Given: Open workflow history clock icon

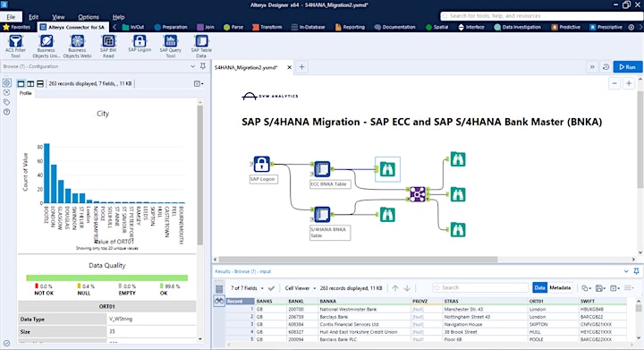Looking at the screenshot, I should 606,67.
